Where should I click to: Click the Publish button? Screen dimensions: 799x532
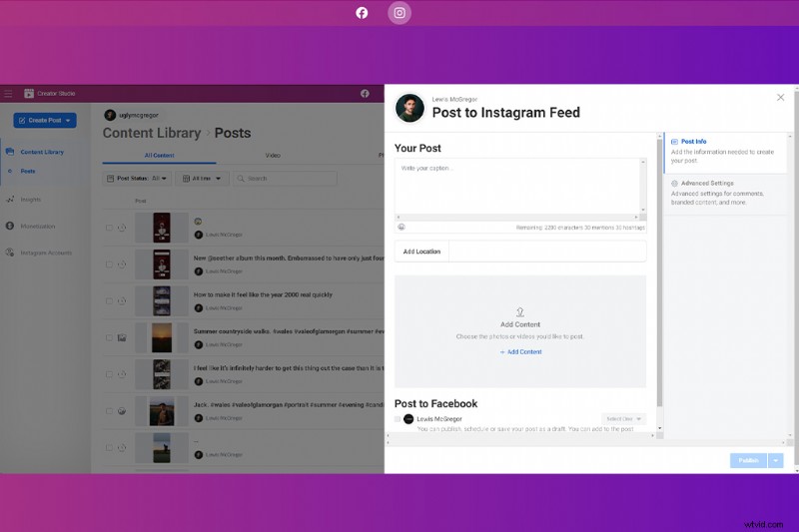(x=748, y=460)
